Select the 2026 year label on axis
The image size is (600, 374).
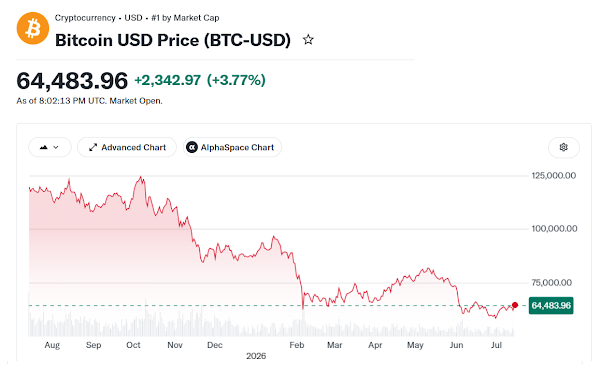coord(256,356)
